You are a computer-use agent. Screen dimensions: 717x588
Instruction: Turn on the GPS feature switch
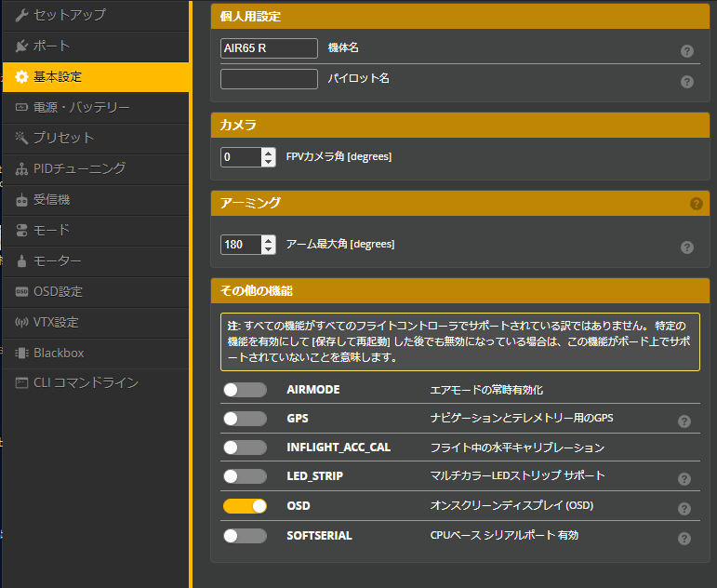coord(245,420)
